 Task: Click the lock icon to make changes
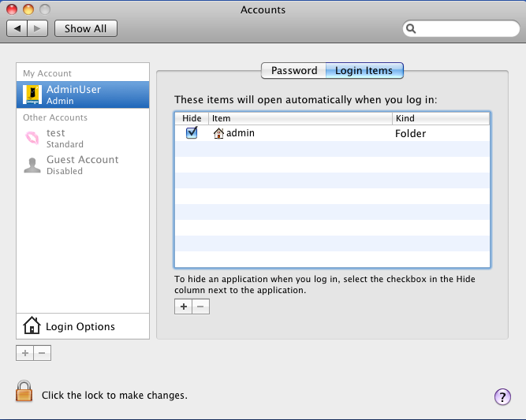[25, 392]
